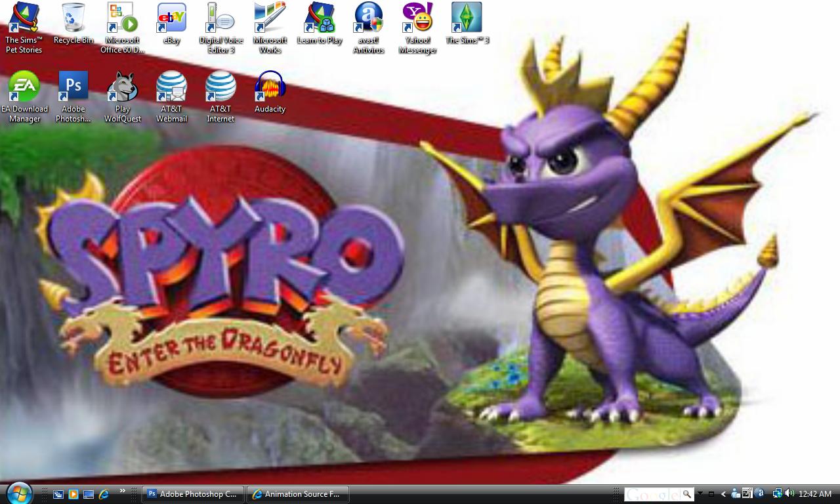840x504 pixels.
Task: Open the network connection tray icon
Action: point(777,493)
